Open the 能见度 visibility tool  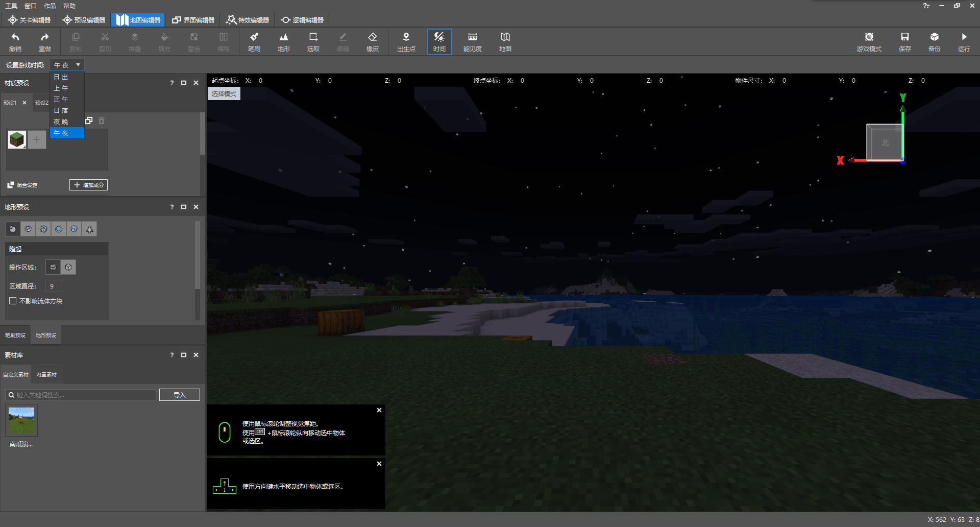pyautogui.click(x=472, y=41)
